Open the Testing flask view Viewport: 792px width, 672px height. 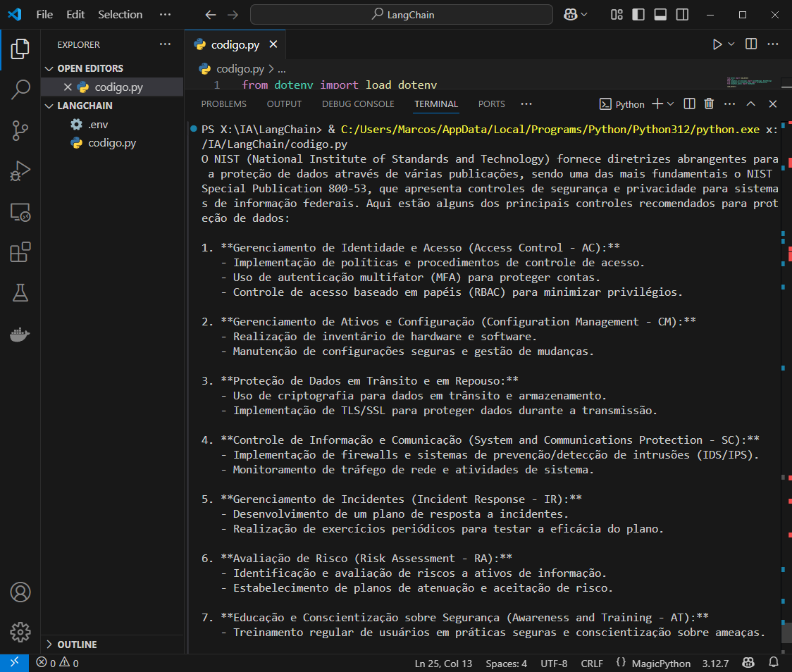click(x=20, y=293)
